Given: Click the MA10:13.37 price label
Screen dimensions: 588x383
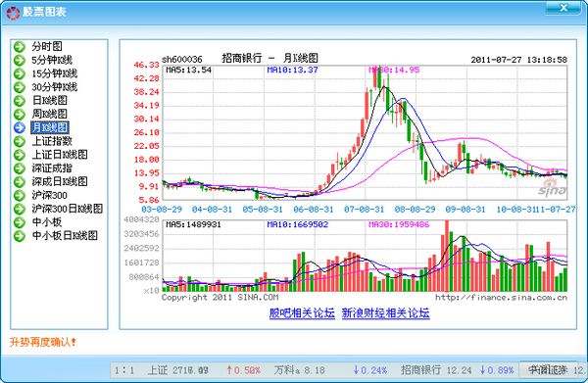Looking at the screenshot, I should [x=292, y=70].
